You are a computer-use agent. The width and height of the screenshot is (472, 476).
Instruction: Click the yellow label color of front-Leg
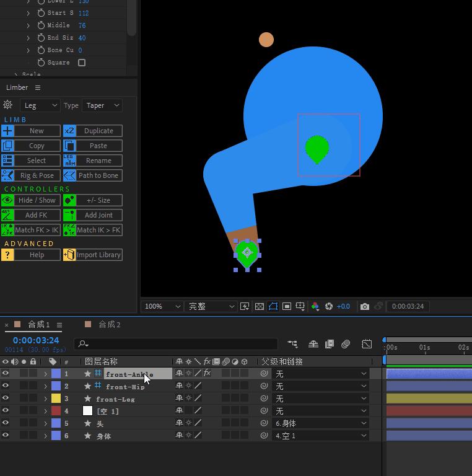(x=56, y=399)
